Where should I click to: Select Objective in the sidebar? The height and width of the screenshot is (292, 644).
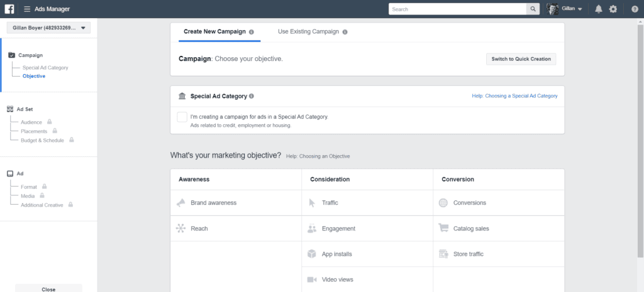[34, 76]
